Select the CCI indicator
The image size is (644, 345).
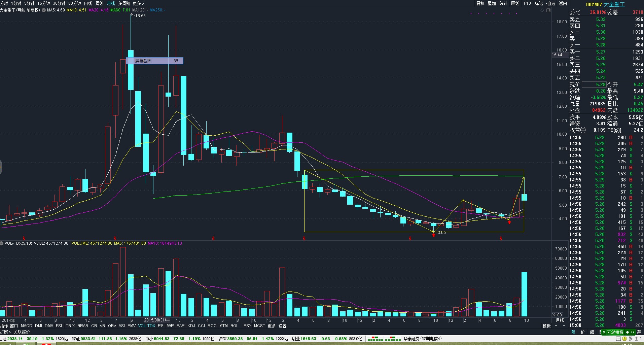click(202, 326)
